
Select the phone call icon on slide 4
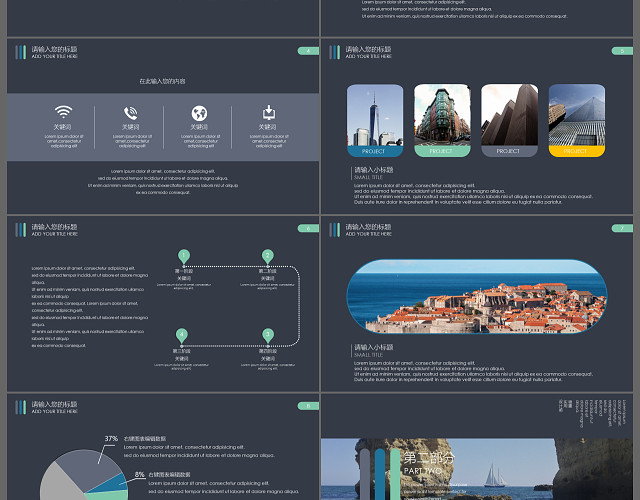click(x=131, y=113)
